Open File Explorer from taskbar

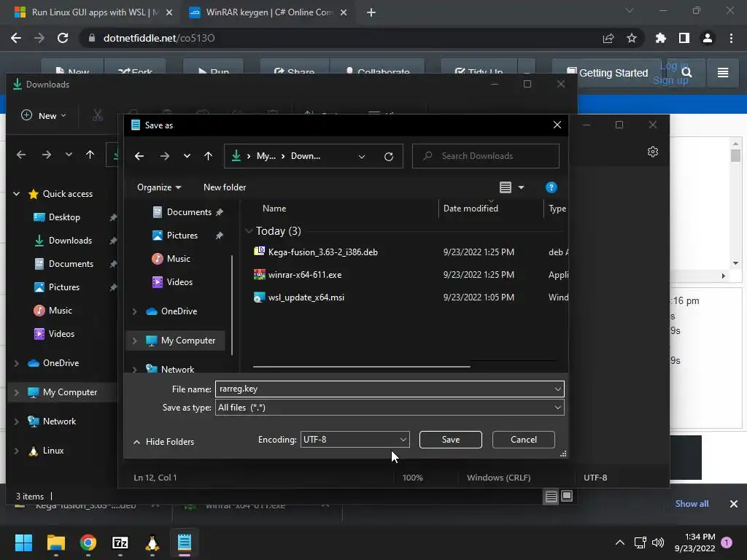point(55,542)
